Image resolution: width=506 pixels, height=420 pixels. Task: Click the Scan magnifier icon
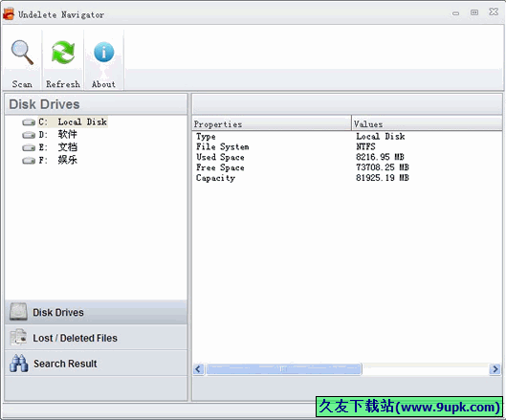tap(22, 53)
